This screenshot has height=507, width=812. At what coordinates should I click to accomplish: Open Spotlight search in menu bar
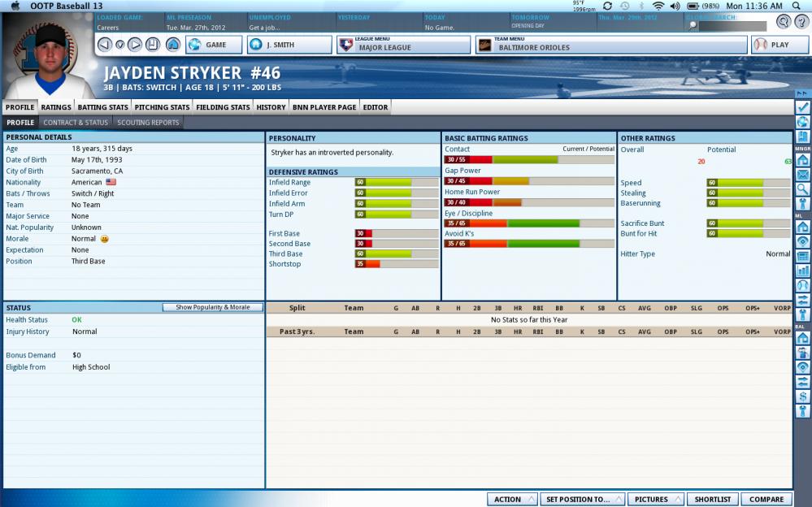coord(797,6)
